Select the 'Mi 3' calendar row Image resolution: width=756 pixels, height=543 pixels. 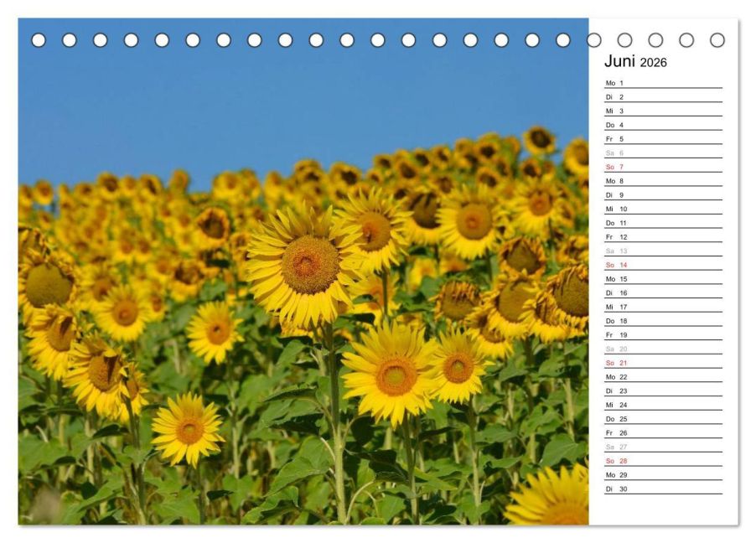tap(664, 111)
